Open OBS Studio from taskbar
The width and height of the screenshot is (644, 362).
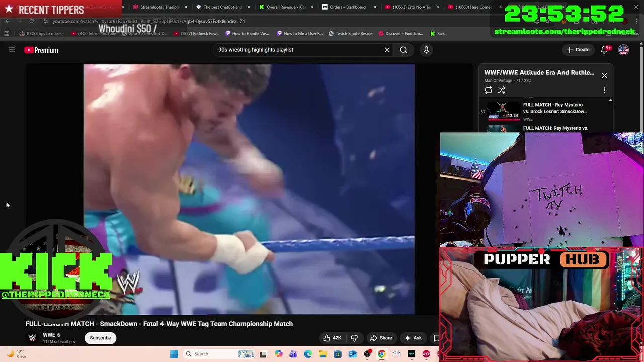367,354
